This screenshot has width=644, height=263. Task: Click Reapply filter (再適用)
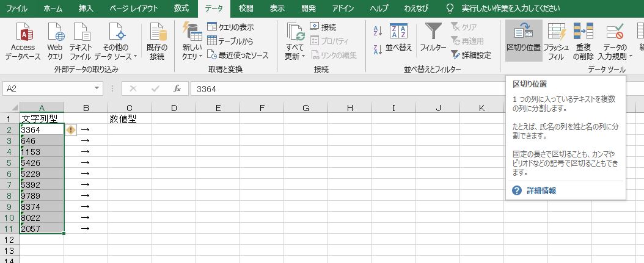[x=467, y=41]
